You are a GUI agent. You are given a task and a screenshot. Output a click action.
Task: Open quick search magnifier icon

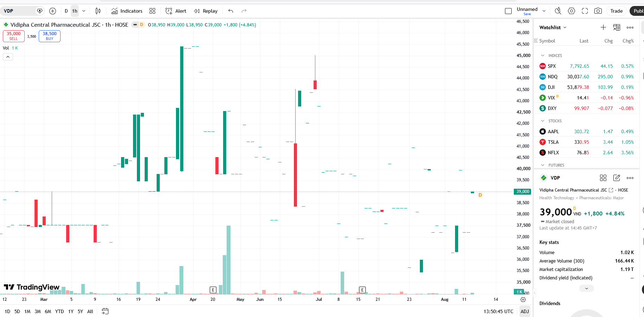pos(558,11)
